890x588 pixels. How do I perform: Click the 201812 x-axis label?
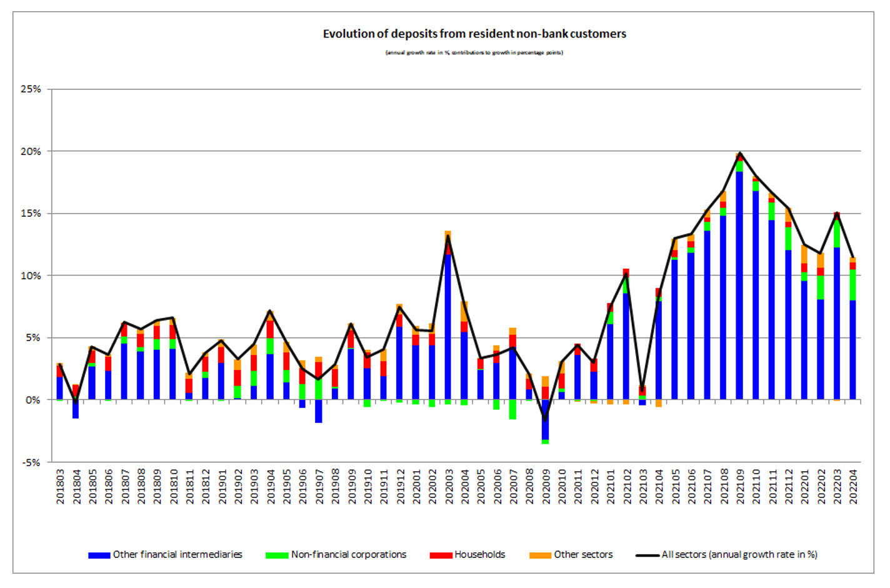(x=206, y=487)
